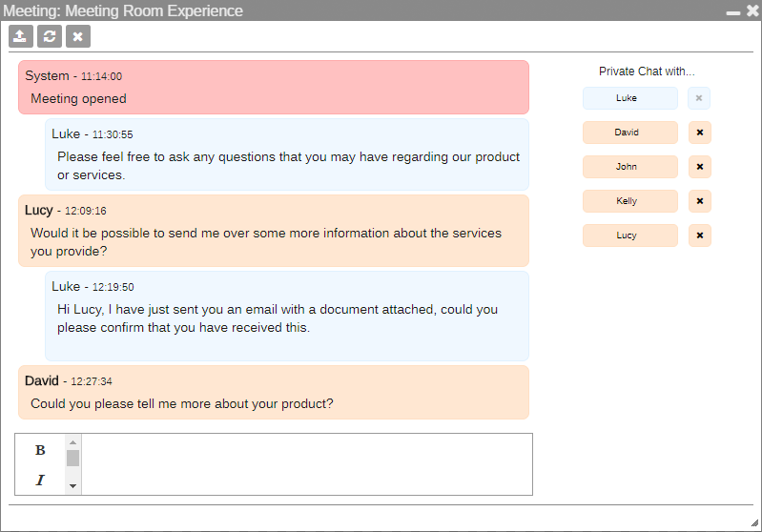Click the editor toolbar's scrollbar thumb
Viewport: 762px width, 532px height.
pos(72,459)
